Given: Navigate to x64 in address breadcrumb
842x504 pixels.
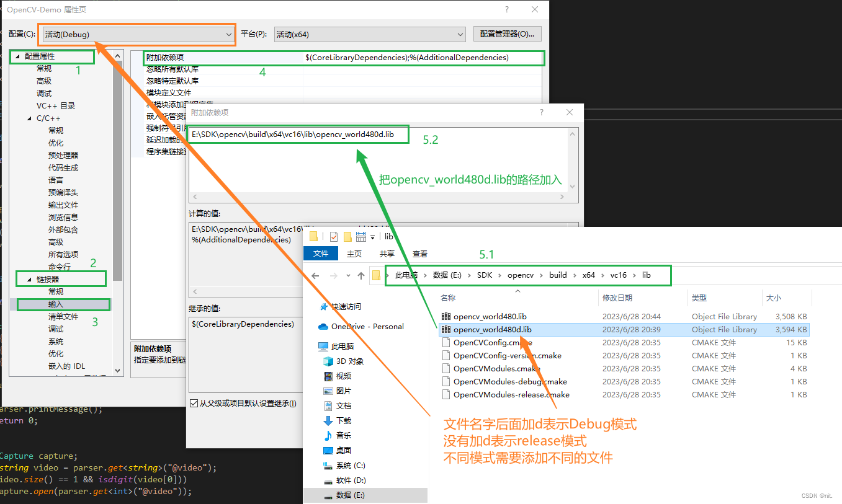Looking at the screenshot, I should click(x=589, y=275).
